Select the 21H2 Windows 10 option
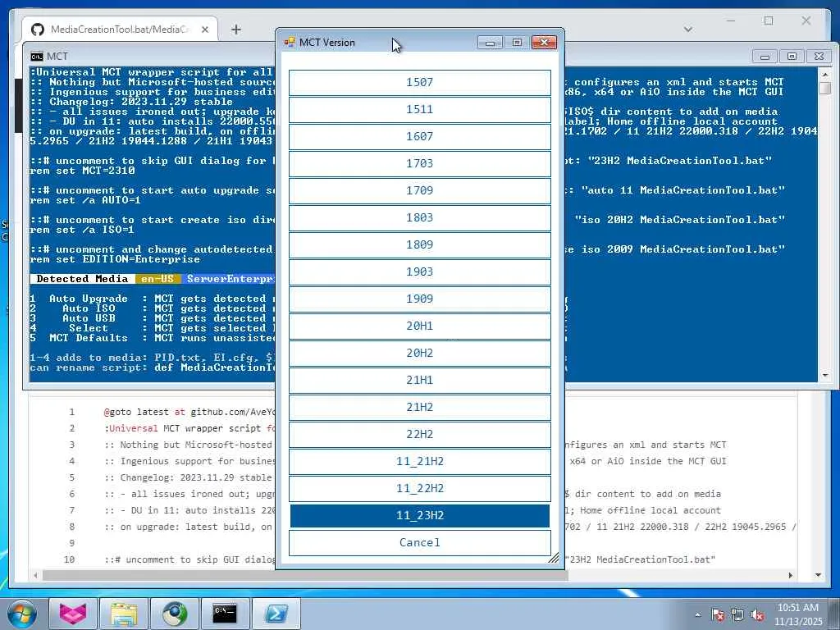The height and width of the screenshot is (630, 840). tap(419, 407)
